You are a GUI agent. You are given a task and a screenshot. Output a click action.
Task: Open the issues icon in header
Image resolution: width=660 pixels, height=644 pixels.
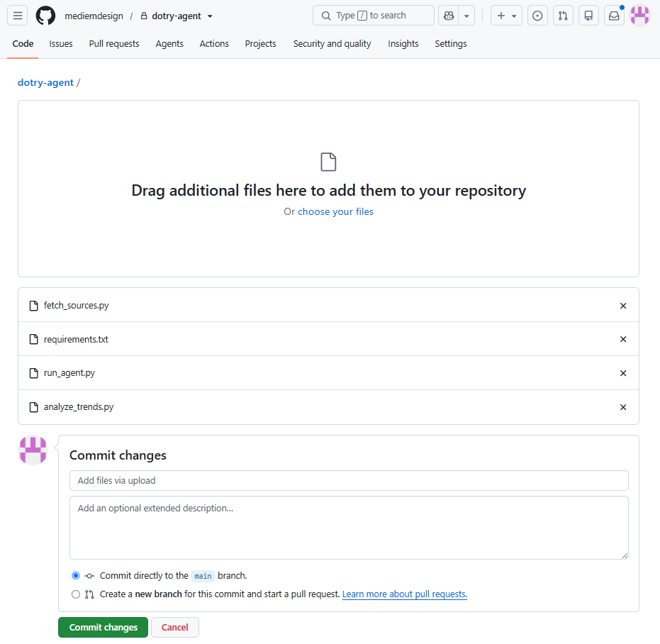coord(537,16)
